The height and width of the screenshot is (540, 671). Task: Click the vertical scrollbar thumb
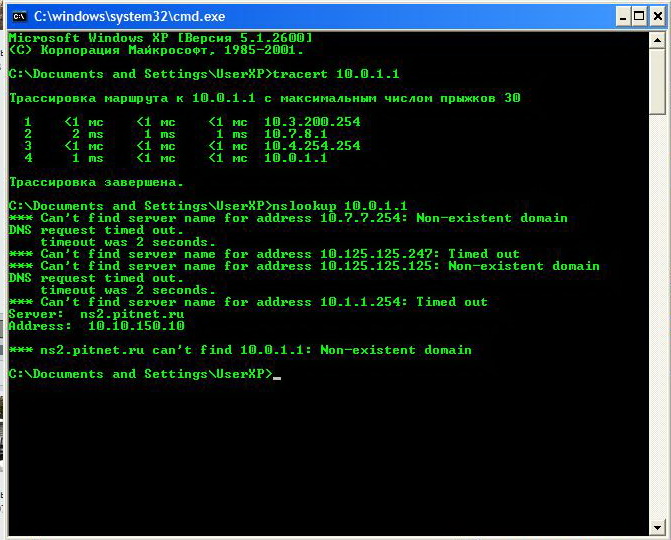pos(657,80)
